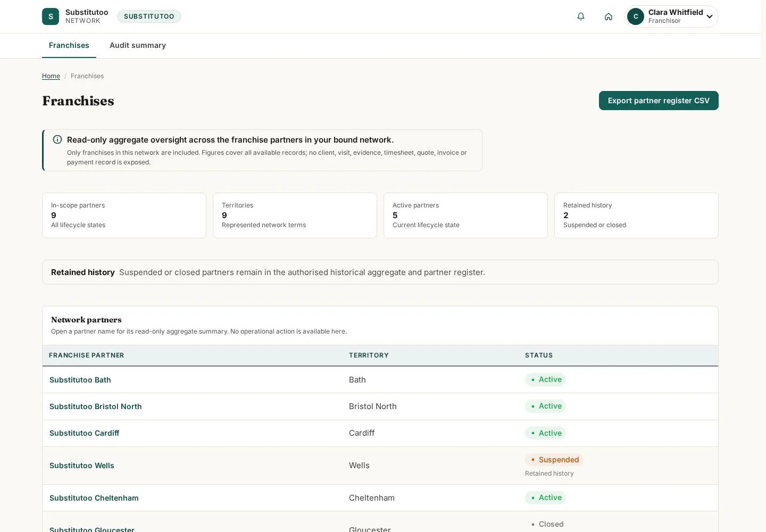The height and width of the screenshot is (532, 766).
Task: Click the In-scope partners card
Action: (x=124, y=215)
